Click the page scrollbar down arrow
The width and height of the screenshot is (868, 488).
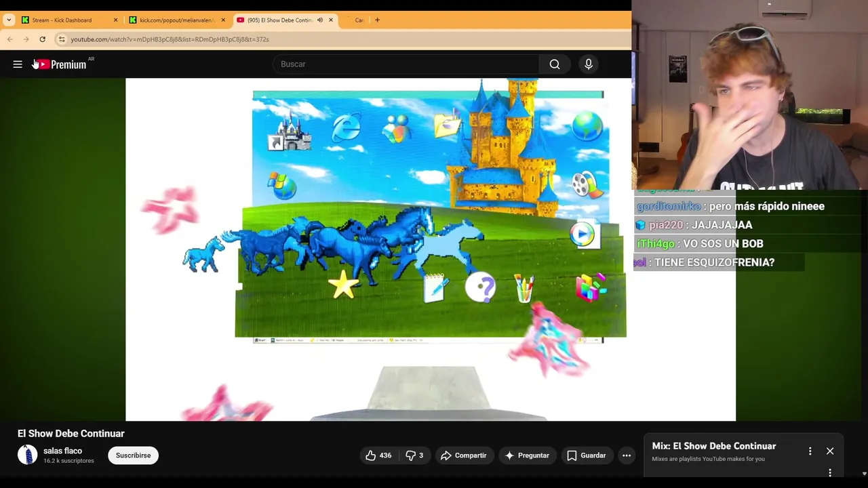point(863,474)
